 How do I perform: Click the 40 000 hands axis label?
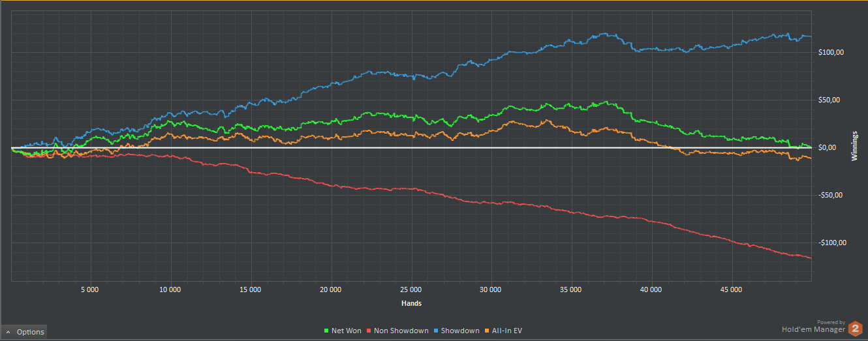[x=651, y=289]
